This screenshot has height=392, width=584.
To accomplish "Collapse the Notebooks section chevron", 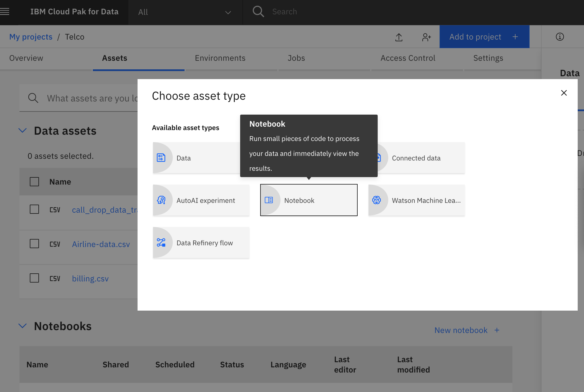I will [23, 326].
